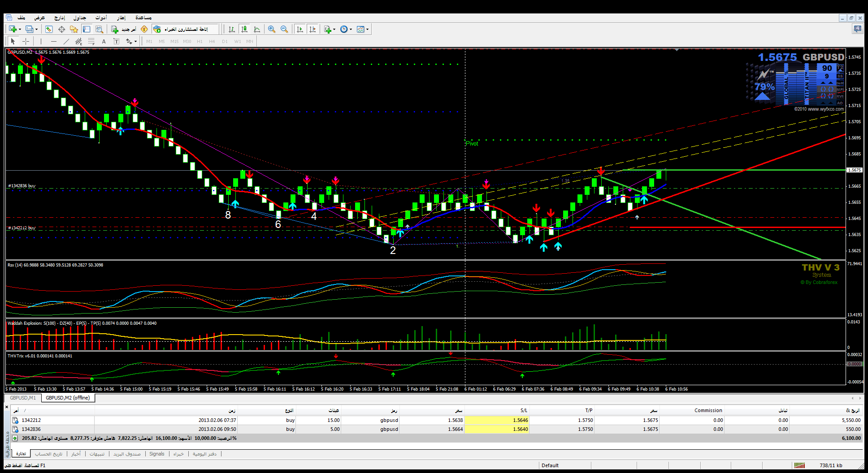Show the Navigator favorites panel
Image resolution: width=868 pixels, height=473 pixels.
click(x=74, y=29)
